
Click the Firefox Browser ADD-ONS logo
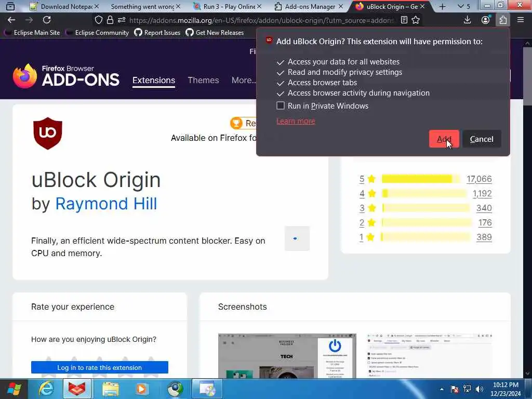click(66, 76)
